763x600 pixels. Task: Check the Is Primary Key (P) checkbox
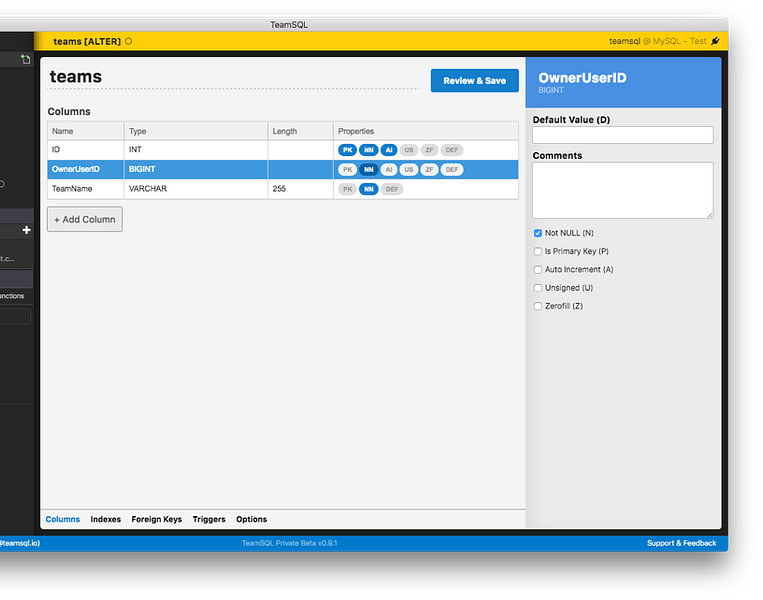(538, 251)
